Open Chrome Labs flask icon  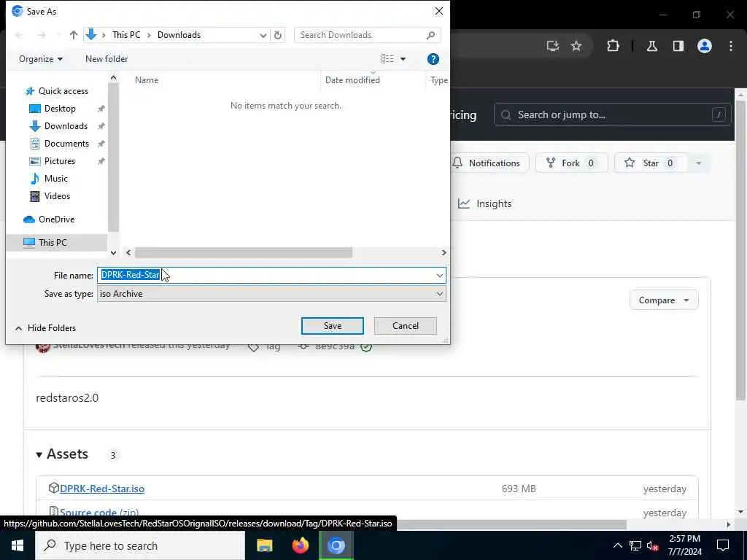[x=652, y=46]
